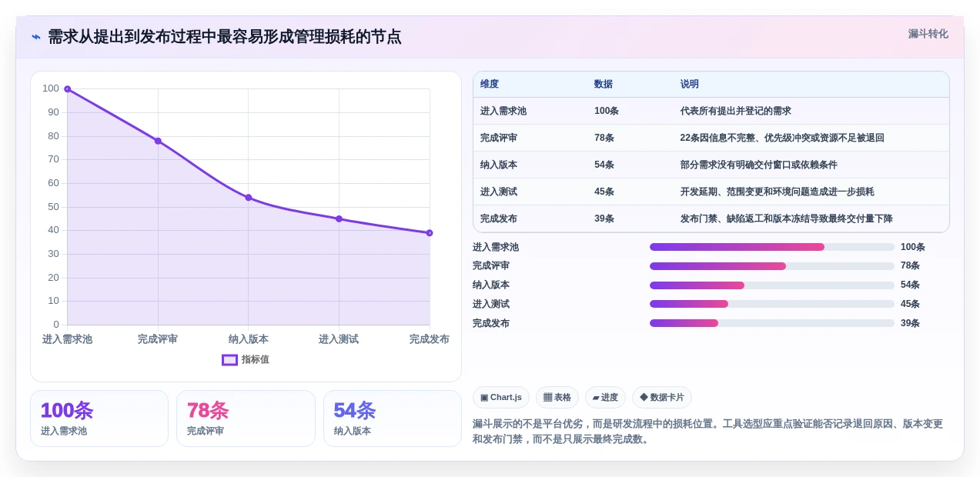The height and width of the screenshot is (477, 980).
Task: Open the 100条 进入需求池 stat card
Action: (x=99, y=419)
